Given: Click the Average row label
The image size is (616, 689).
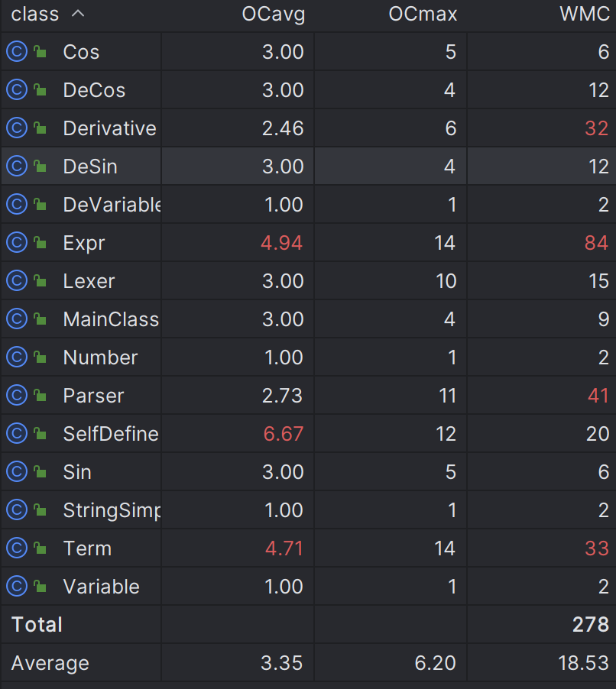Looking at the screenshot, I should click(x=50, y=663).
